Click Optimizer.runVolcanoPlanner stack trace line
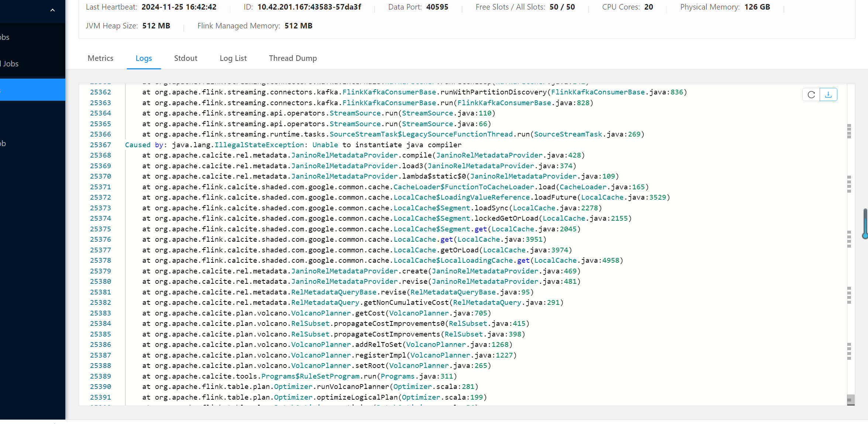Image resolution: width=868 pixels, height=424 pixels. tap(310, 387)
